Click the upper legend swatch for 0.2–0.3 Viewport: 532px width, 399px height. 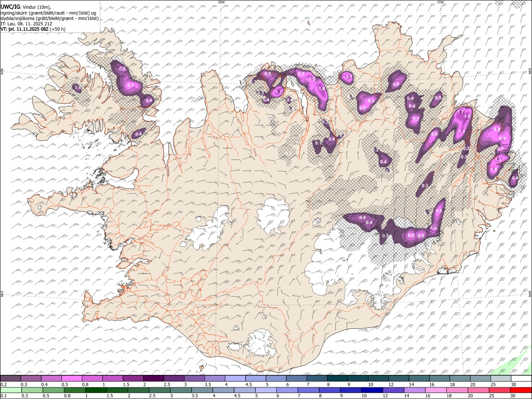click(11, 378)
